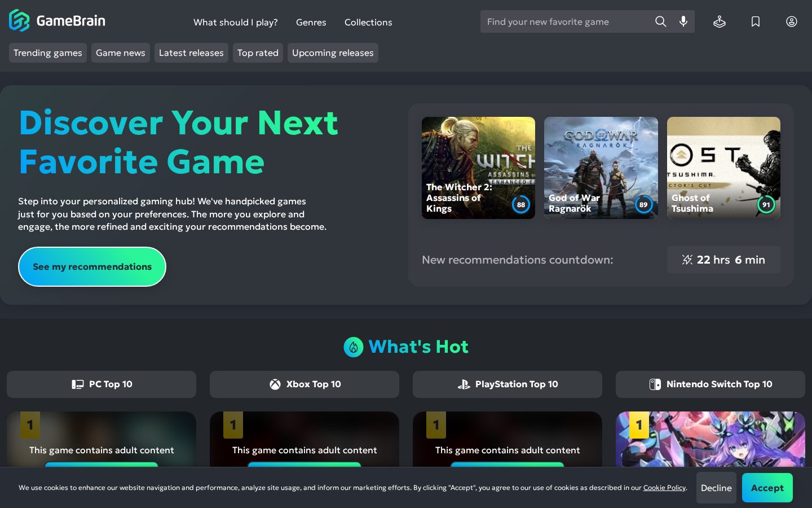Viewport: 812px width, 508px height.
Task: Click New recommendations countdown label
Action: coord(517,260)
